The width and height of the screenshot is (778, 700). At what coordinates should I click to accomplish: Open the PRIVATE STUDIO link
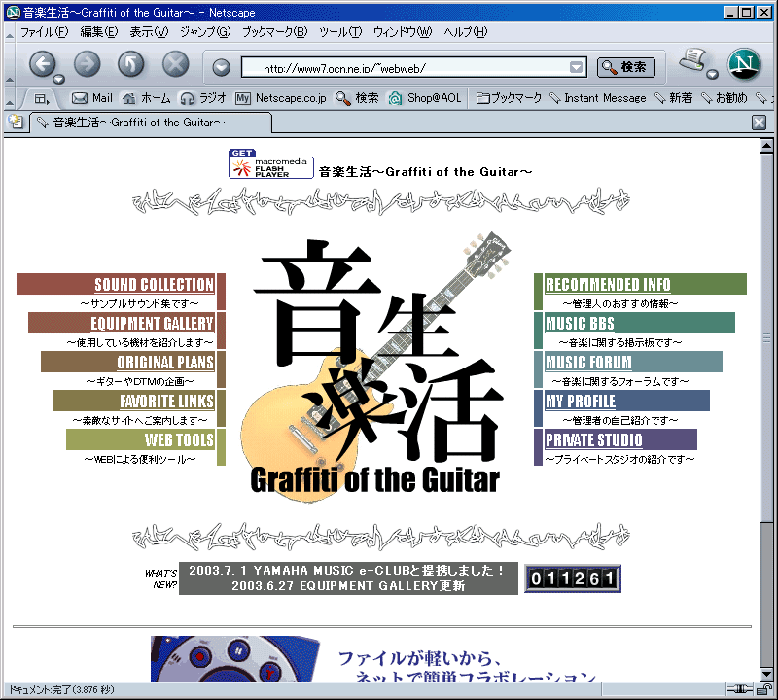pyautogui.click(x=594, y=440)
